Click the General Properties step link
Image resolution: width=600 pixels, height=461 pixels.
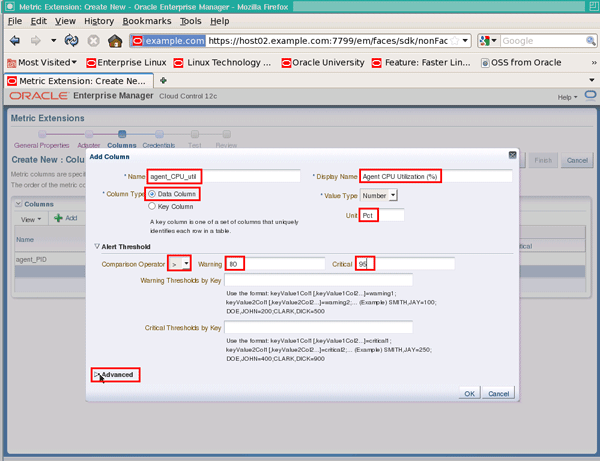point(41,145)
